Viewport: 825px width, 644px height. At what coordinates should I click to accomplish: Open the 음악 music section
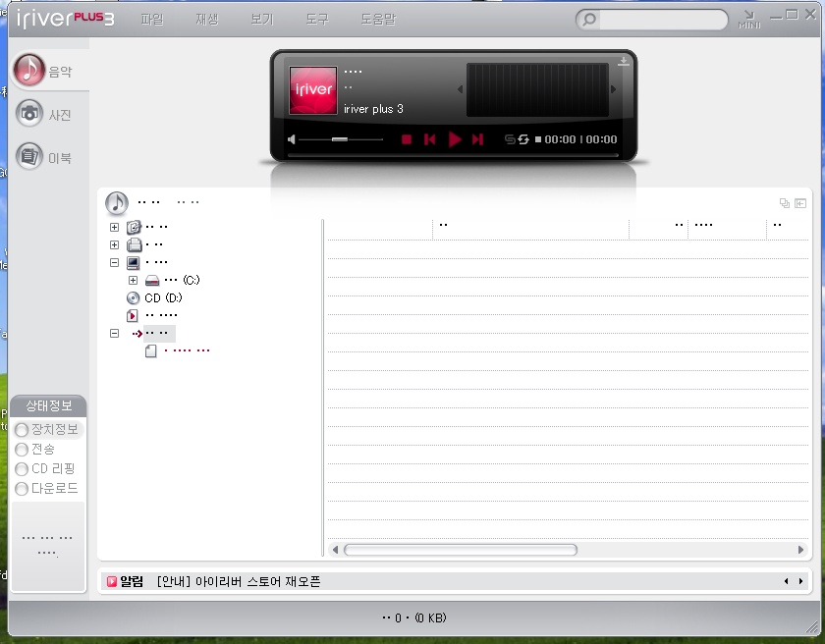pyautogui.click(x=43, y=71)
